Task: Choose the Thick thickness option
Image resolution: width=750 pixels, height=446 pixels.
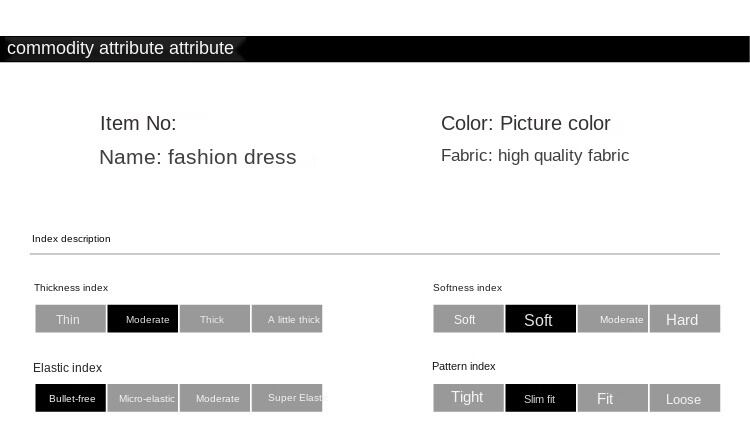Action: (215, 319)
